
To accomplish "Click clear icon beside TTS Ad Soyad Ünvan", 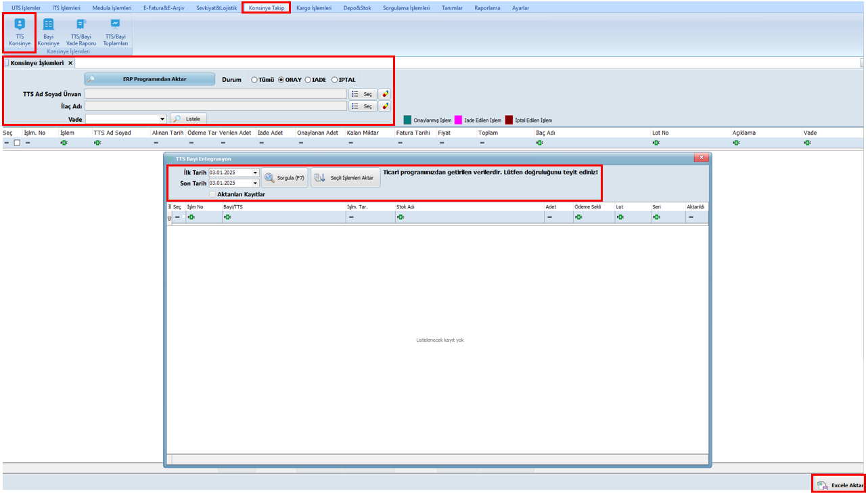I will (x=385, y=94).
